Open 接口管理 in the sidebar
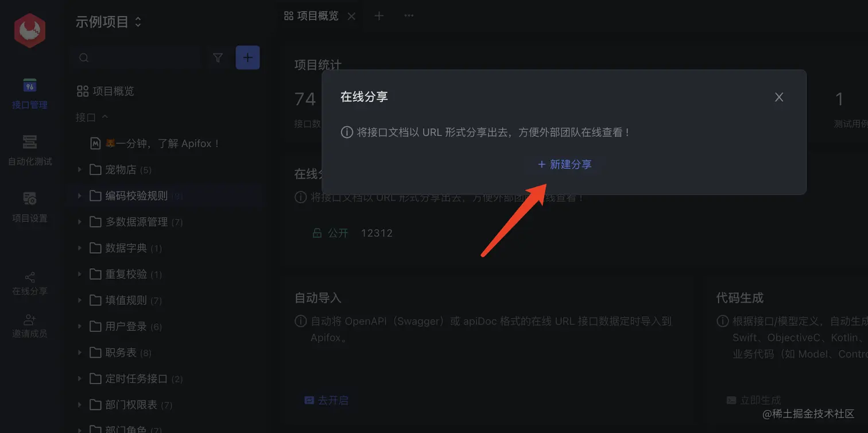The width and height of the screenshot is (868, 433). (x=30, y=94)
